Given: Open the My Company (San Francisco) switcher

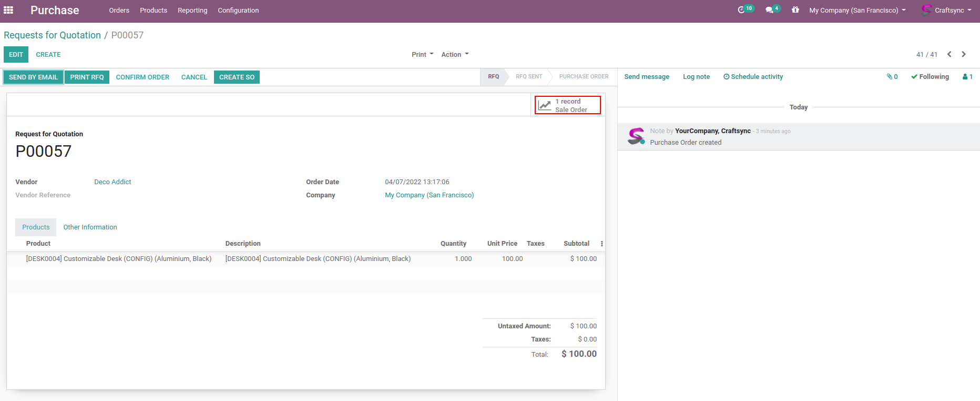Looking at the screenshot, I should (857, 11).
